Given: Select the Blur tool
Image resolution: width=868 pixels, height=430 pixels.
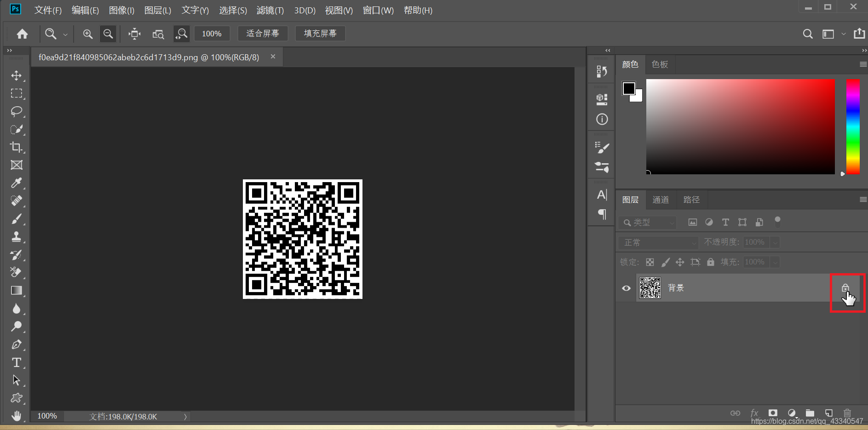Looking at the screenshot, I should coord(17,308).
